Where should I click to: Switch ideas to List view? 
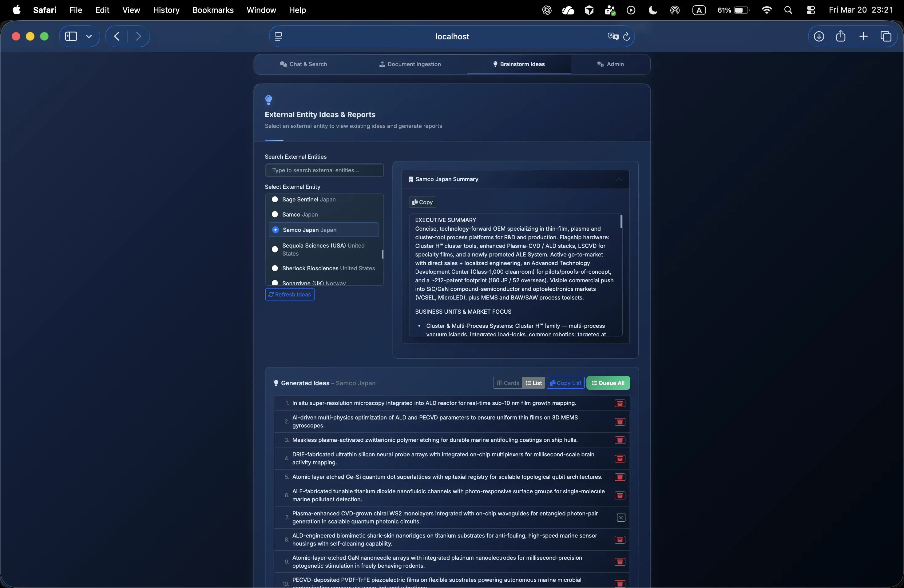[x=534, y=383]
